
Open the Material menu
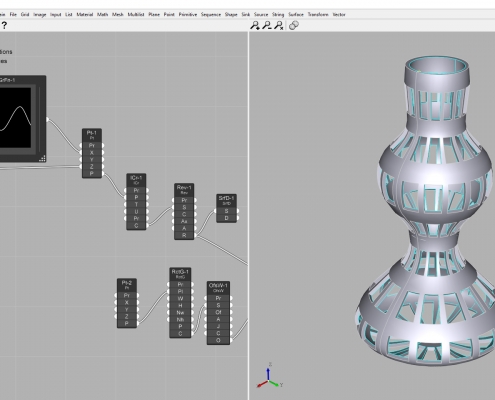point(85,14)
